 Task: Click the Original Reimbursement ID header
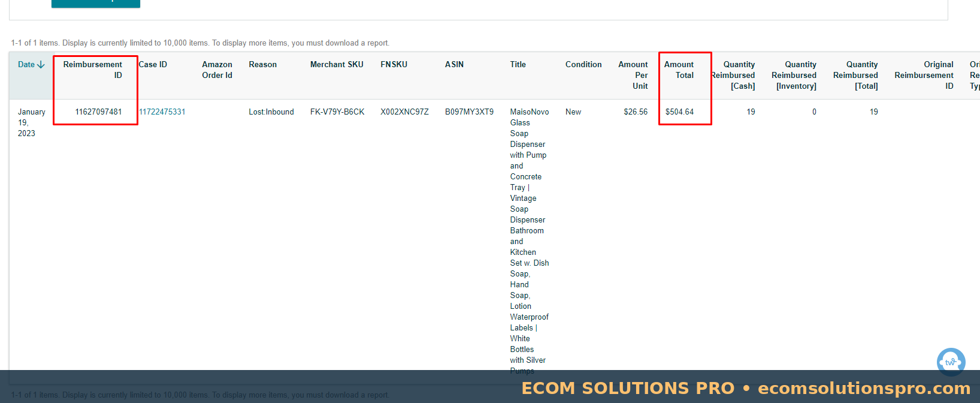[924, 75]
